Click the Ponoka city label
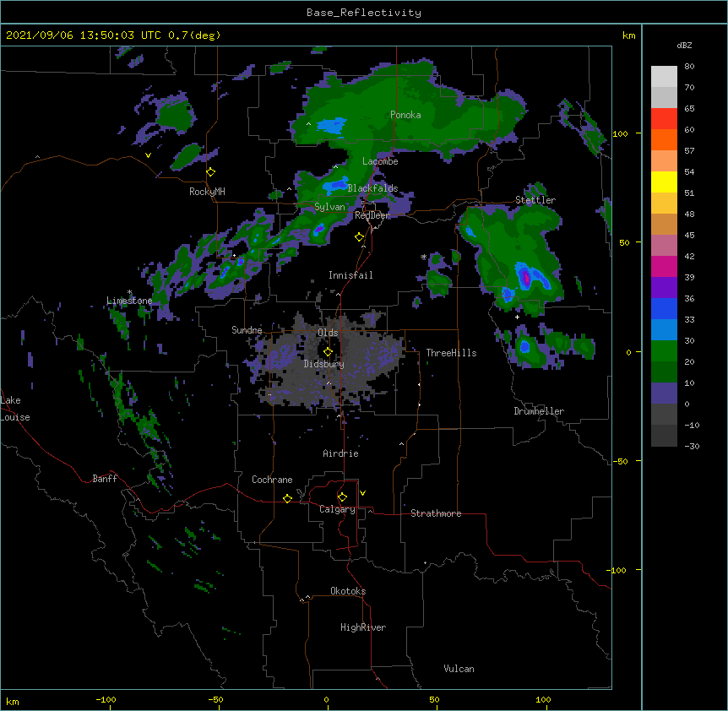Image resolution: width=728 pixels, height=711 pixels. (405, 115)
